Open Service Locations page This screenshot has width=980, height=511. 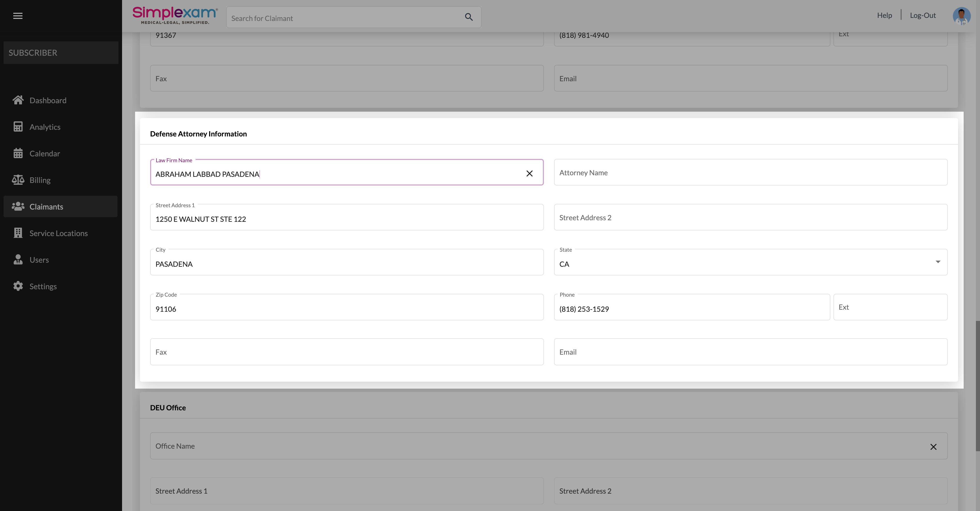tap(58, 233)
